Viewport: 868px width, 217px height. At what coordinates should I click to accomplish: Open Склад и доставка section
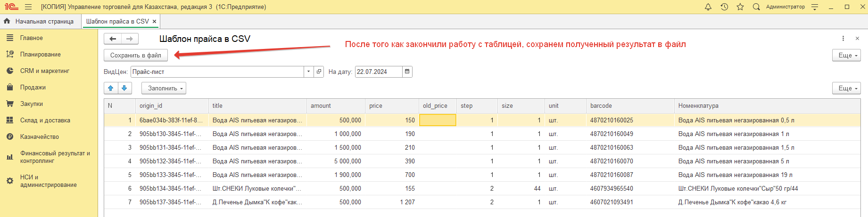pos(45,120)
